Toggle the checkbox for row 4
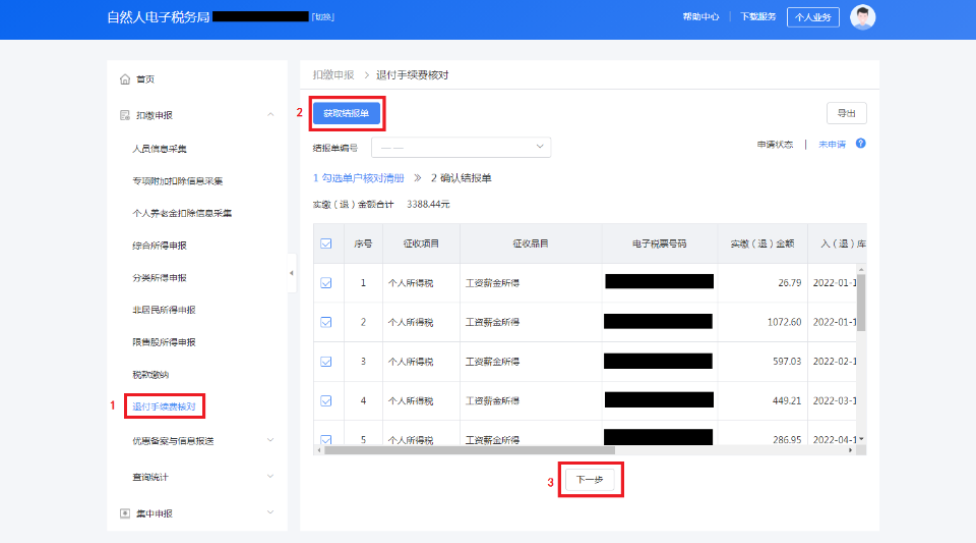The image size is (976, 543). [326, 401]
